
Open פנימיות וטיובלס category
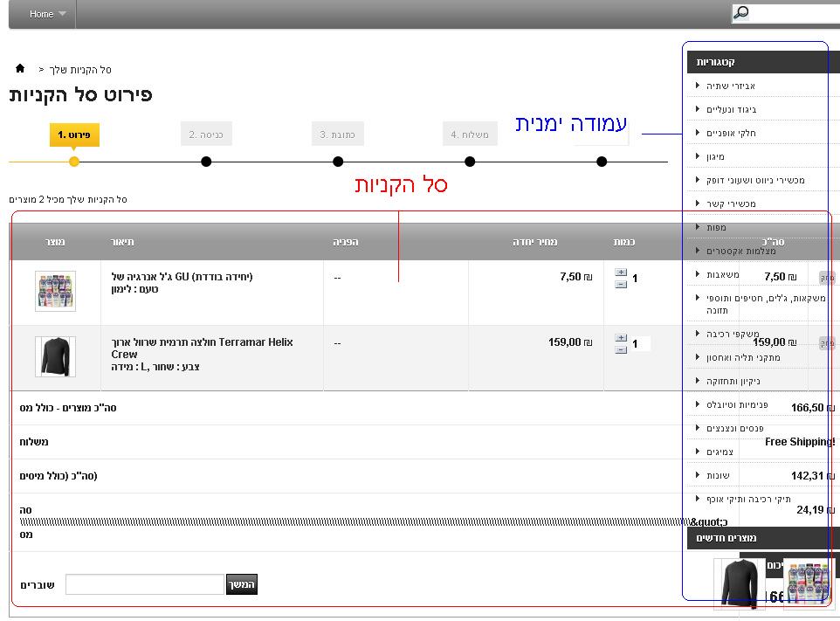tap(737, 404)
